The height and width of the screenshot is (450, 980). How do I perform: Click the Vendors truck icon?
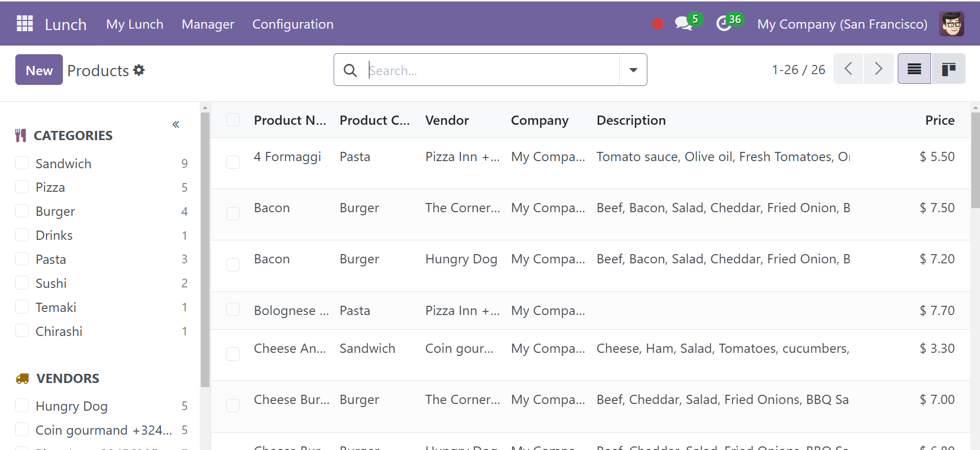coord(22,378)
